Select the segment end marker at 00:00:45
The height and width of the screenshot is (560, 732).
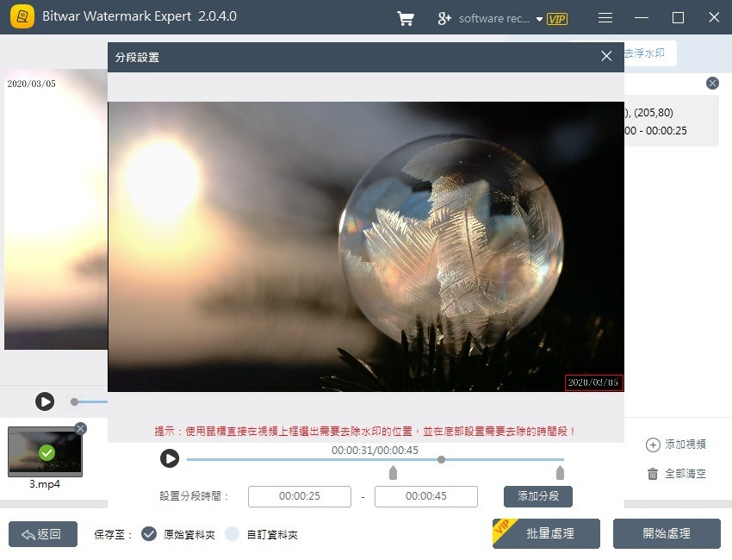[561, 472]
